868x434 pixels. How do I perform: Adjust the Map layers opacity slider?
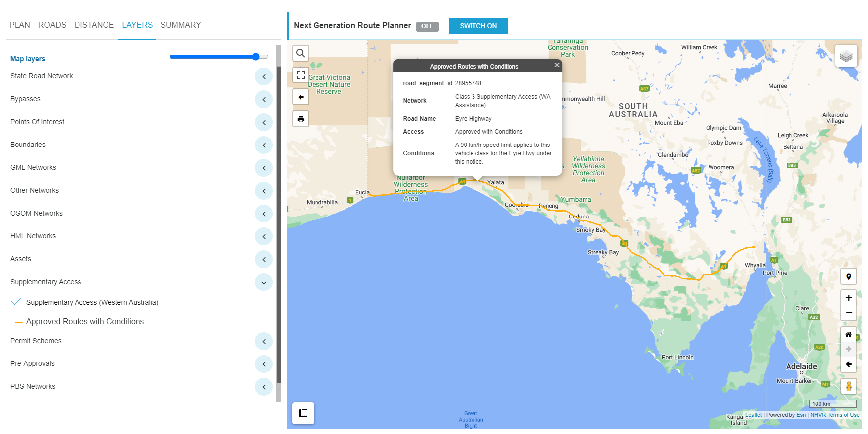[256, 57]
